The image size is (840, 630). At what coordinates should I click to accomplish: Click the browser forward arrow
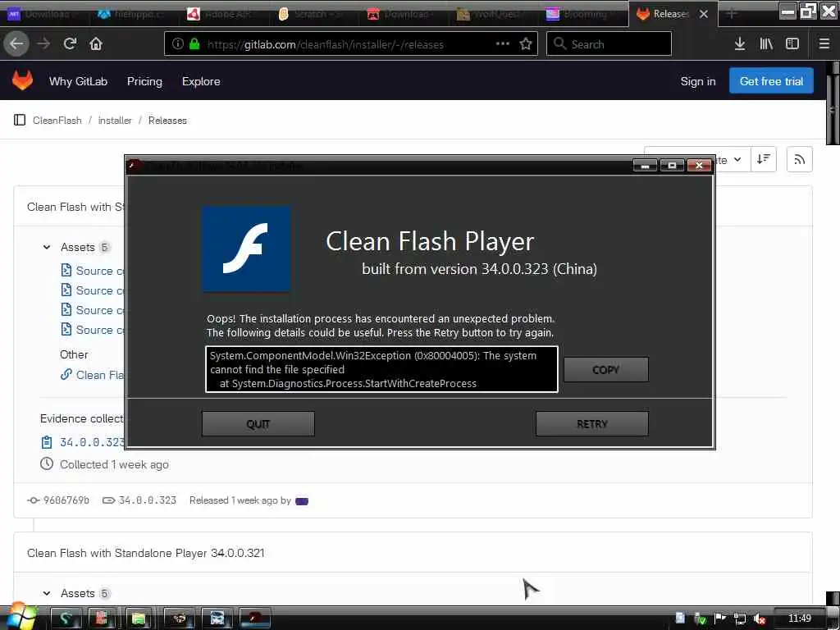tap(43, 44)
